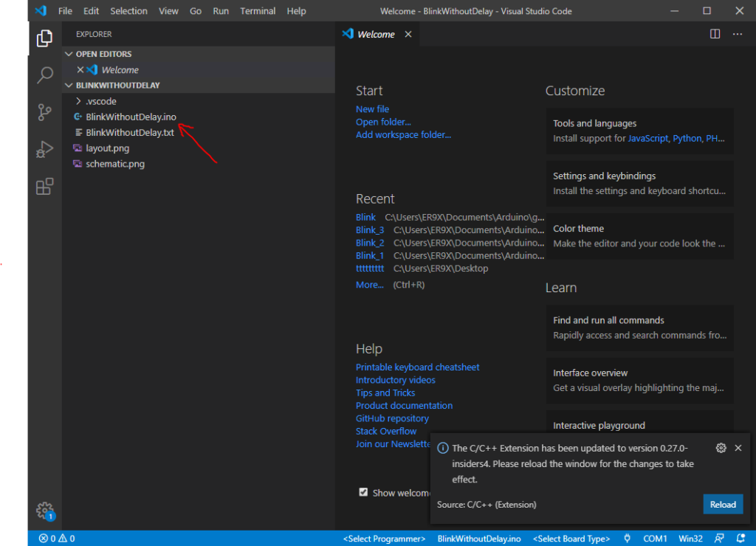Open the Selection menu
The height and width of the screenshot is (546, 756).
tap(128, 10)
